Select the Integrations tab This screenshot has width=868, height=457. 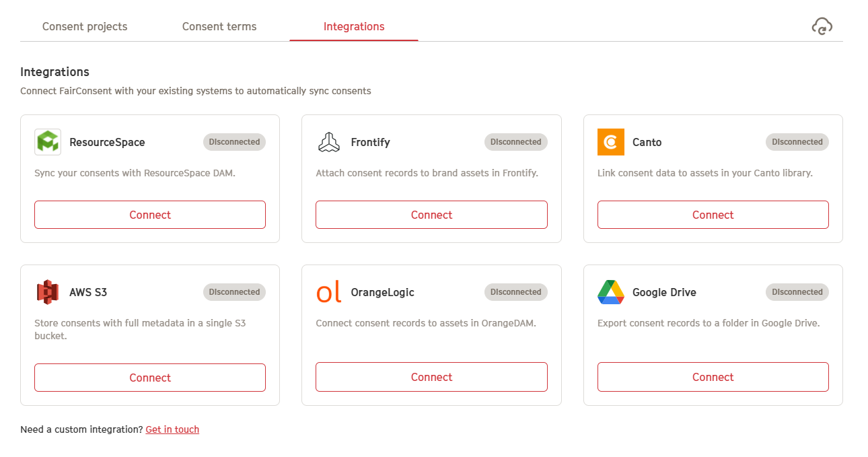click(354, 27)
